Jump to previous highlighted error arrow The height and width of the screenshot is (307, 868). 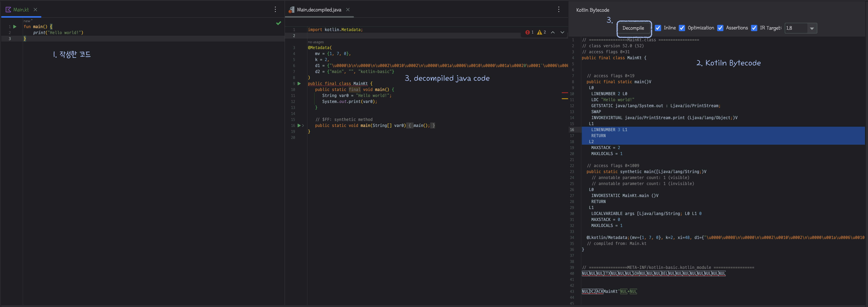point(553,32)
